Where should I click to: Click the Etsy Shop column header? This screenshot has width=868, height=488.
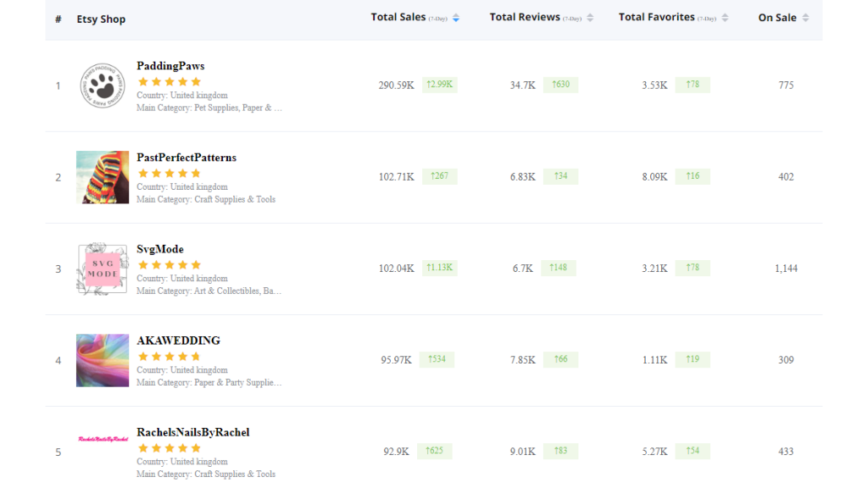[x=101, y=19]
